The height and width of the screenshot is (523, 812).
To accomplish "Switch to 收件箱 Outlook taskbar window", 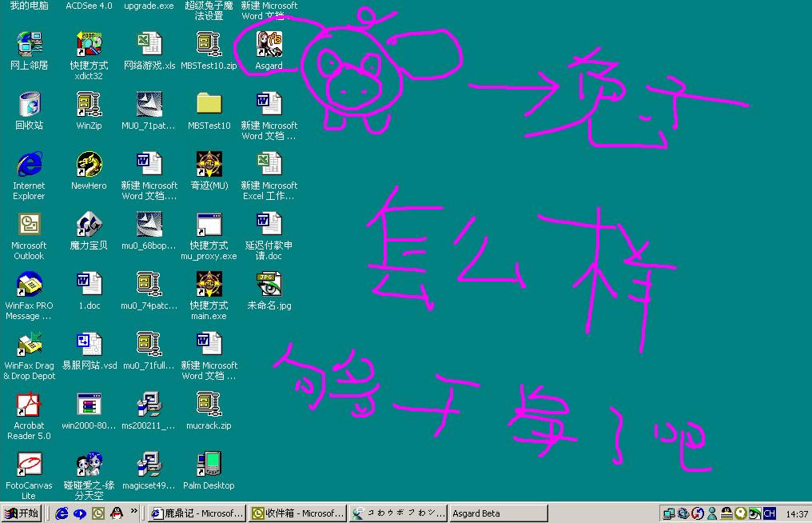I will pyautogui.click(x=297, y=513).
